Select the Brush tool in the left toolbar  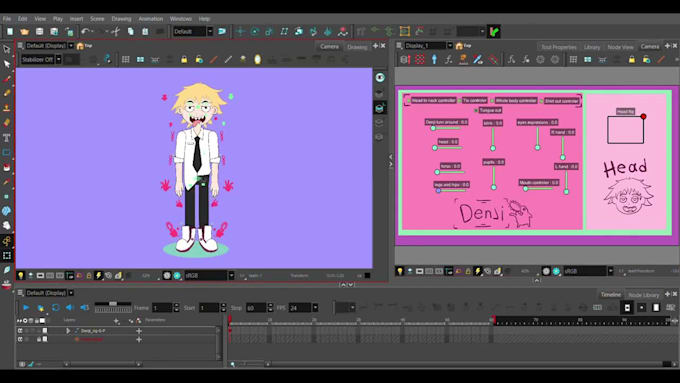[x=7, y=79]
